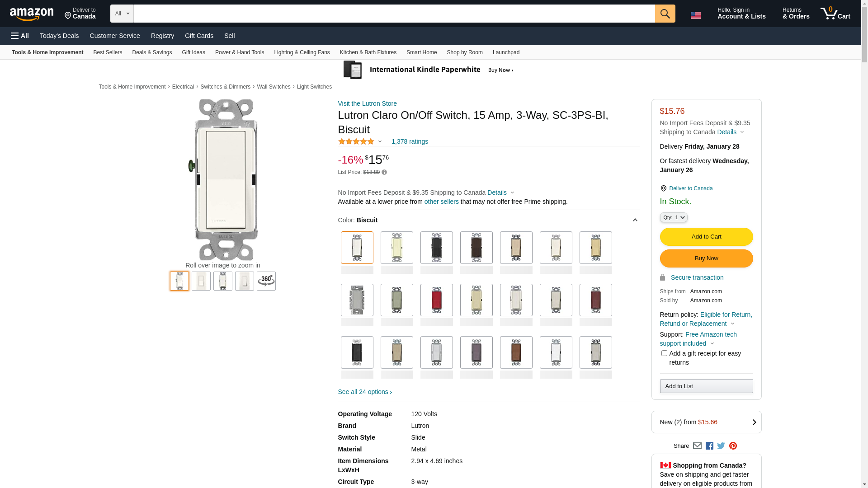This screenshot has height=488, width=868.
Task: Open the 360 degree view thumbnail
Action: pyautogui.click(x=266, y=281)
